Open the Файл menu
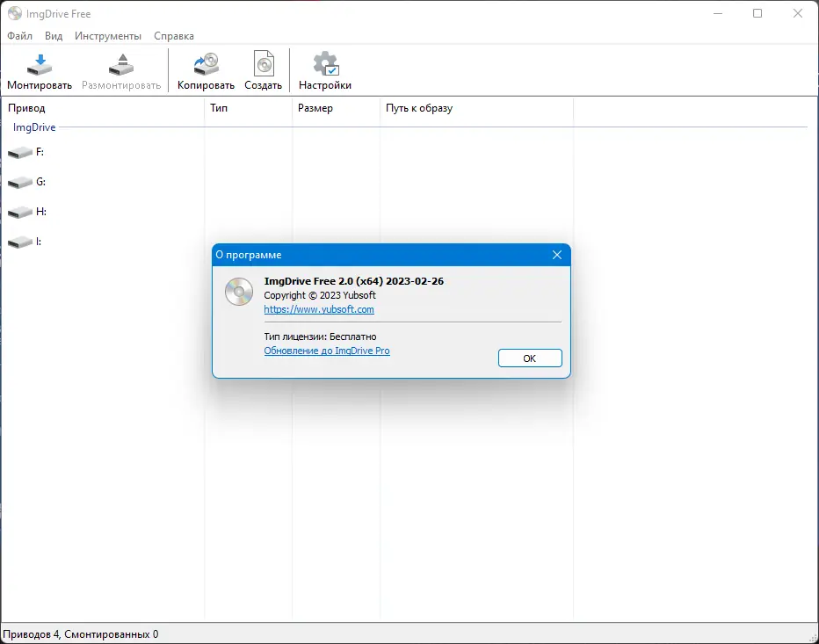Image resolution: width=819 pixels, height=644 pixels. pyautogui.click(x=20, y=35)
